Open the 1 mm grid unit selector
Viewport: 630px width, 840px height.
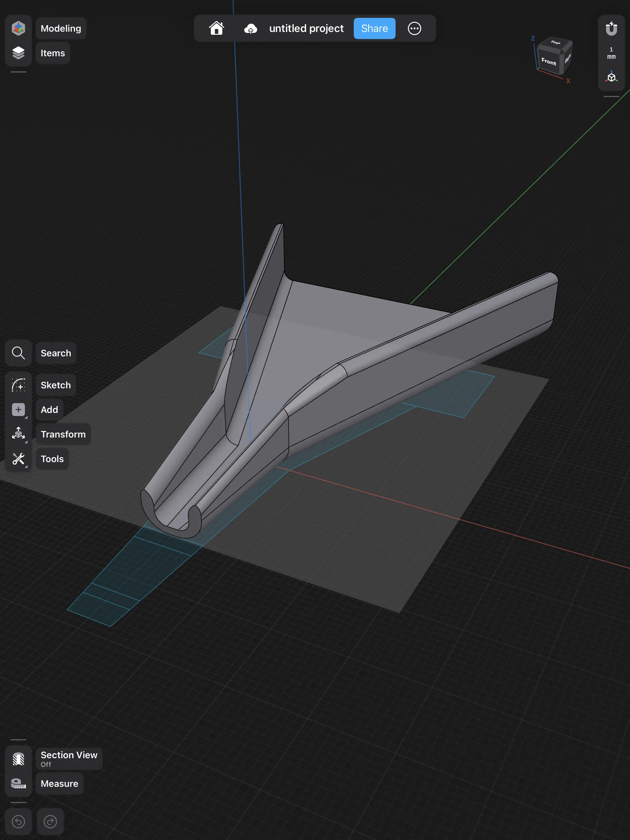click(611, 53)
